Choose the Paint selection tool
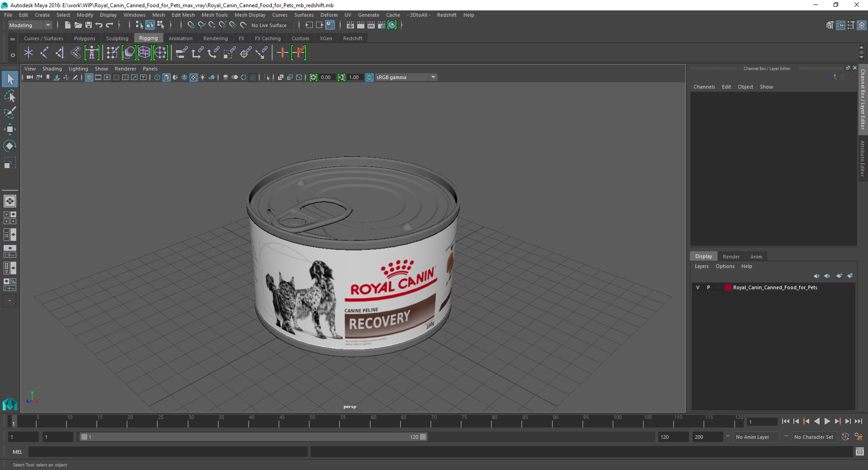Viewport: 868px width, 470px height. coord(9,113)
